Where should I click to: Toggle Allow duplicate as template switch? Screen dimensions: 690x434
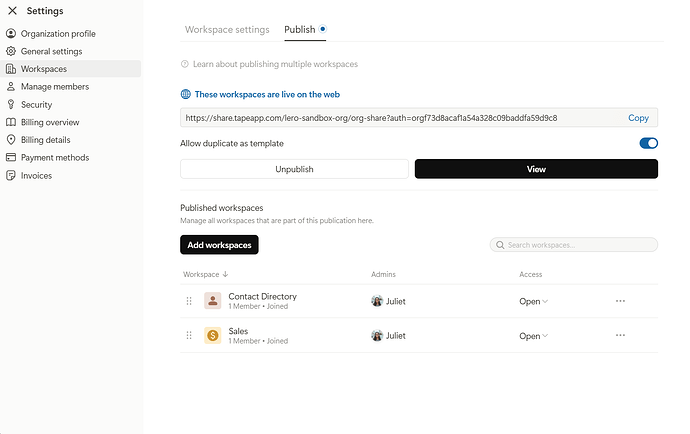649,143
